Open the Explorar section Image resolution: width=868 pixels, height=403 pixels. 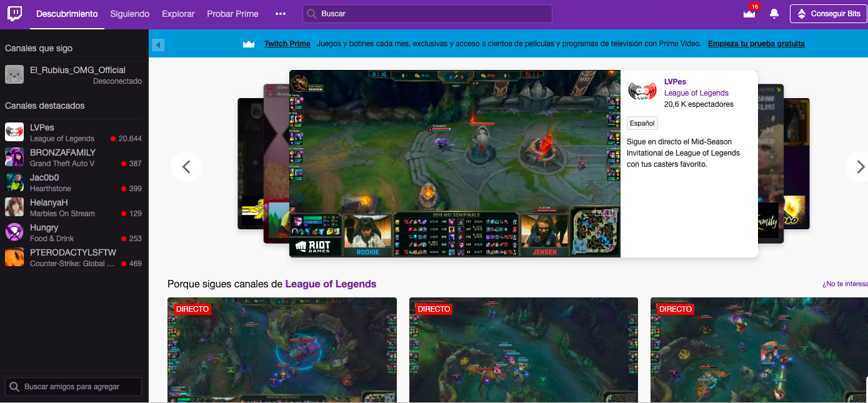177,13
